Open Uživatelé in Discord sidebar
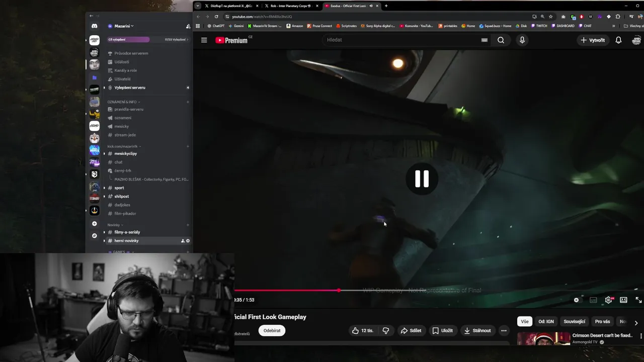 pos(122,79)
